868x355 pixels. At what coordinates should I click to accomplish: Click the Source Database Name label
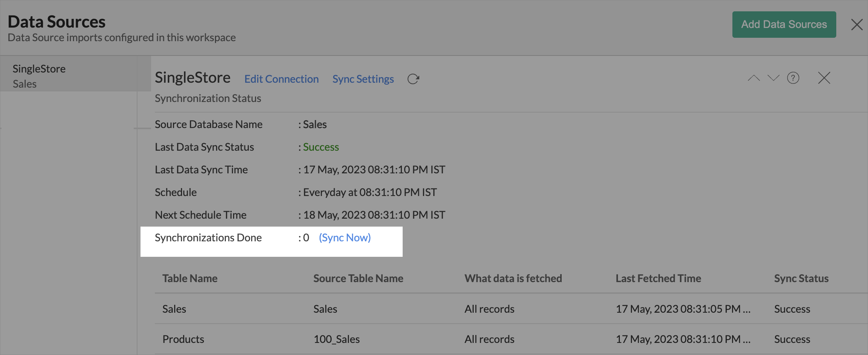click(209, 124)
